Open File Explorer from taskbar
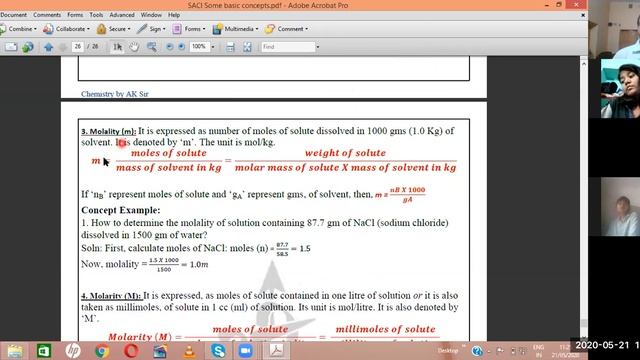The image size is (640, 360). [15, 351]
